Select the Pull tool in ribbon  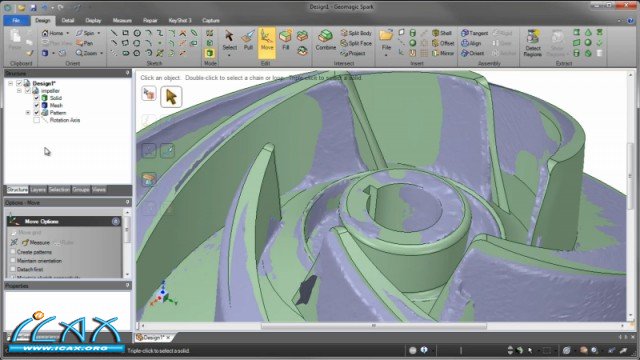point(247,41)
